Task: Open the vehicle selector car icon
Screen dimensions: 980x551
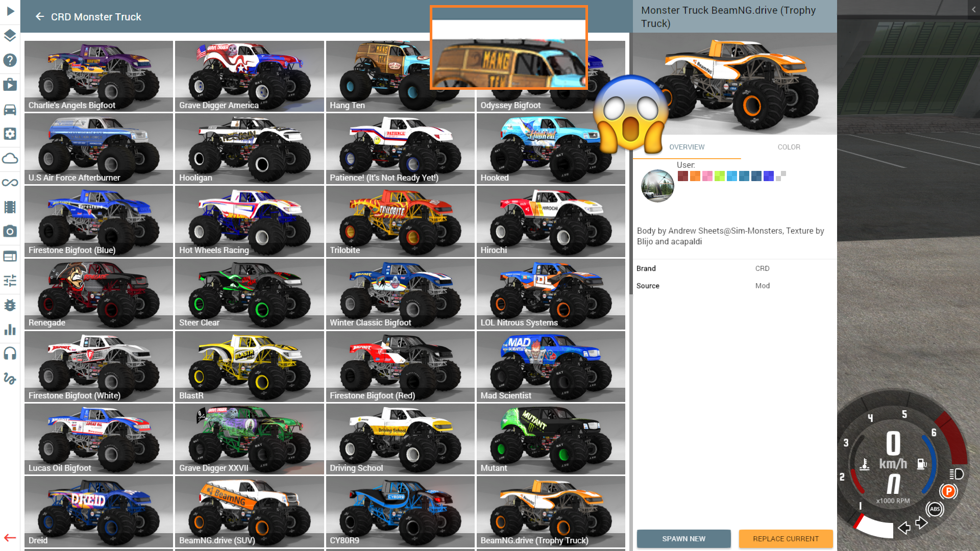Action: 10,109
